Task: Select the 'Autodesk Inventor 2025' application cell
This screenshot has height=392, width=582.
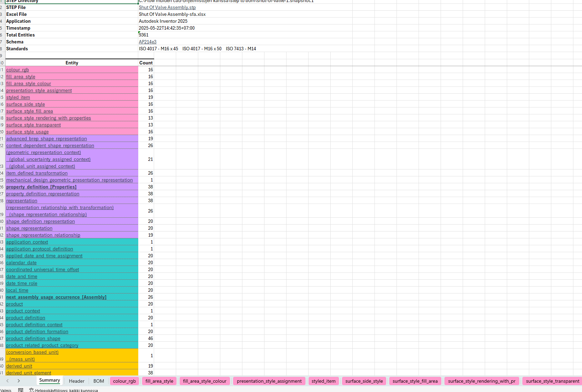Action: (163, 21)
